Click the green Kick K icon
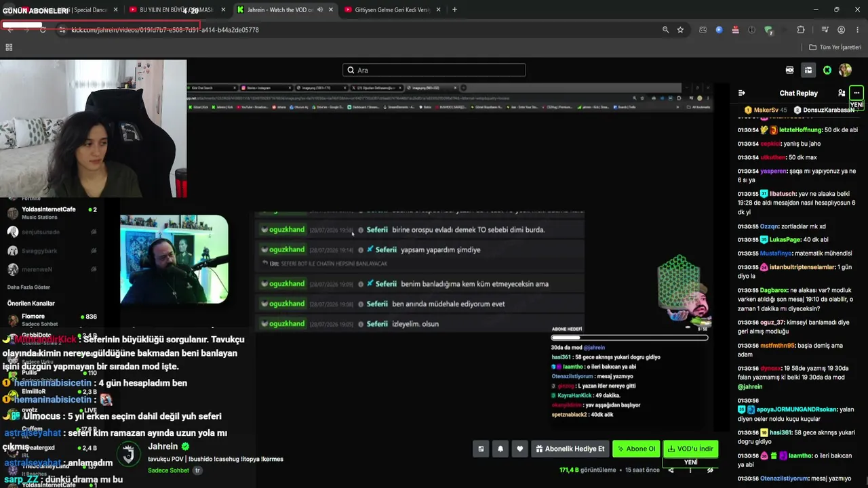The height and width of the screenshot is (488, 868). coord(827,70)
